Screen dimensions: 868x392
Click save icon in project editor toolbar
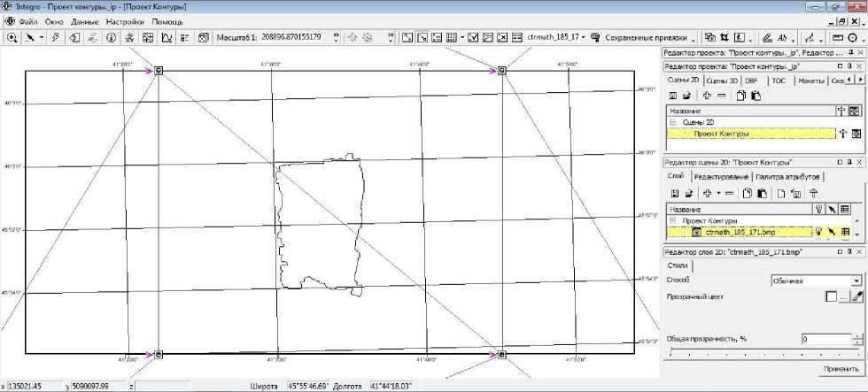tap(675, 96)
